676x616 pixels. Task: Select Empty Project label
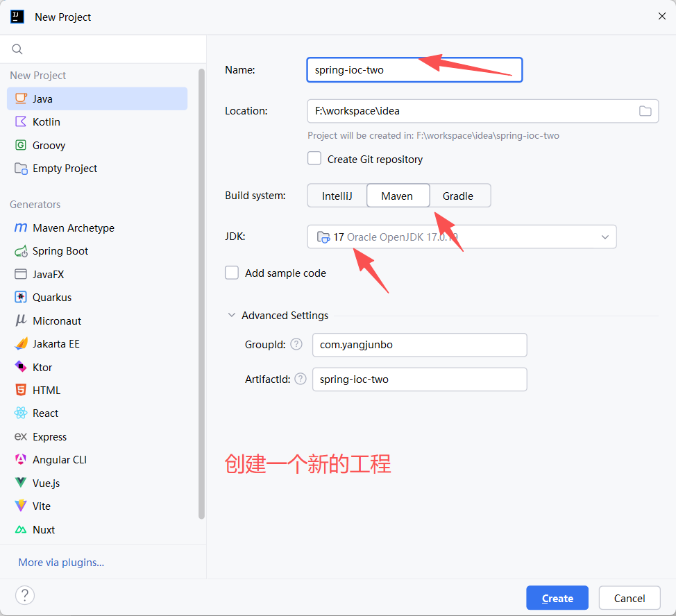click(x=65, y=169)
